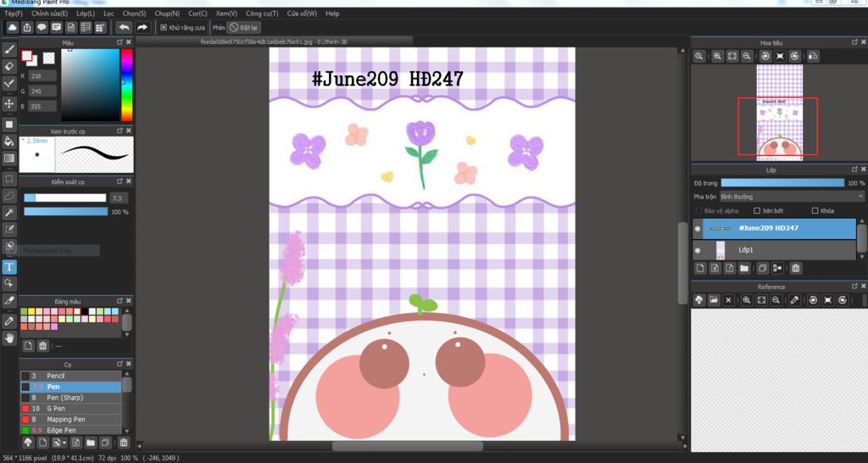Image resolution: width=868 pixels, height=463 pixels.
Task: Undock the Hoa tiêu navigator panel
Action: [855, 42]
